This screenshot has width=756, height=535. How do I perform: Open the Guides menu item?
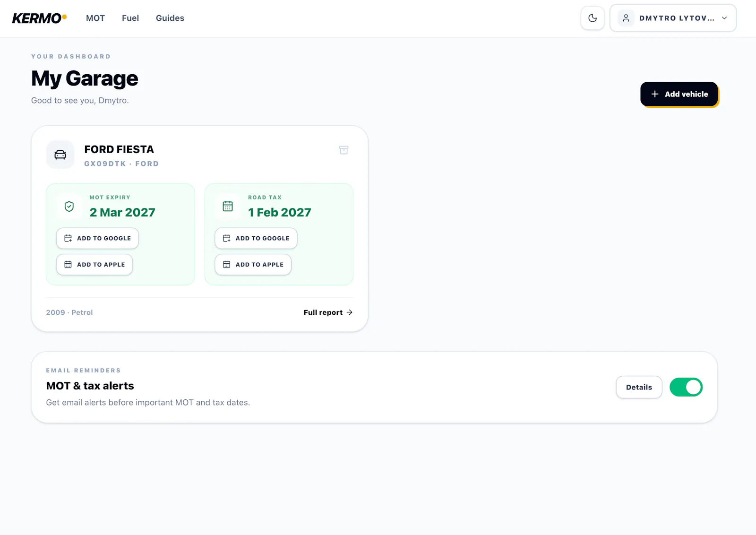pyautogui.click(x=170, y=18)
